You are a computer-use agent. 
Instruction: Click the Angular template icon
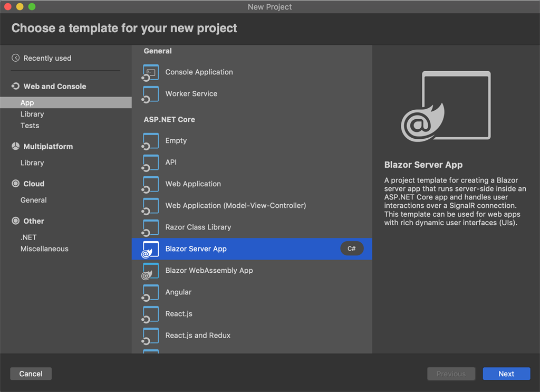point(150,292)
